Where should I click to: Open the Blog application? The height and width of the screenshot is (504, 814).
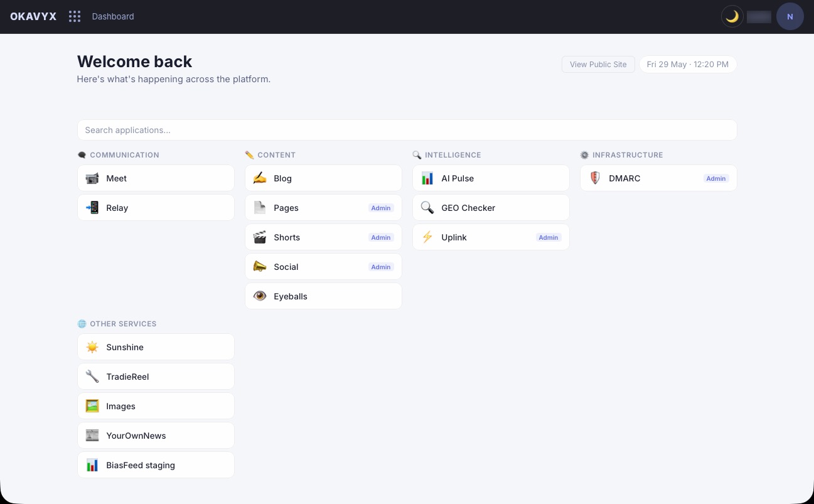(x=323, y=178)
